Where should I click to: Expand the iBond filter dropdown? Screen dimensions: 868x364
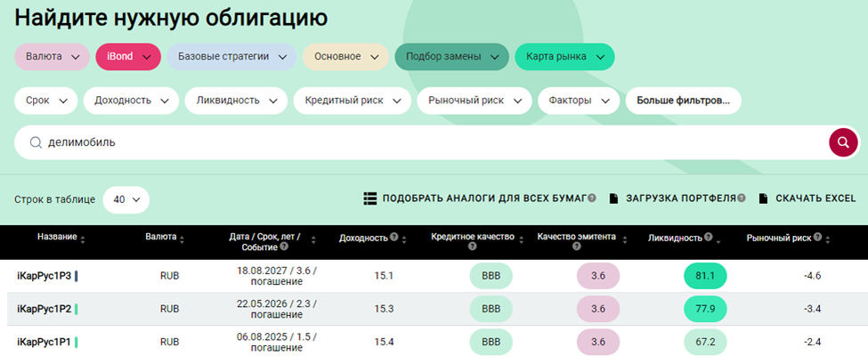point(127,57)
